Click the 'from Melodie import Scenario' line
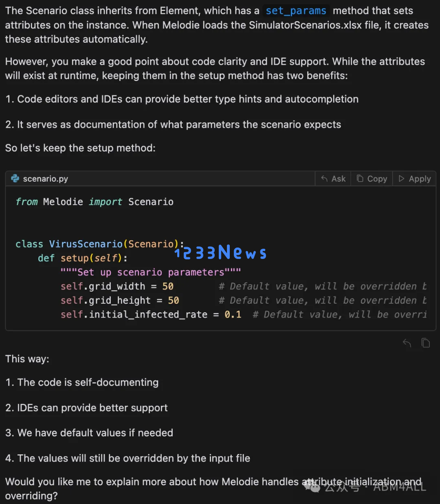440x504 pixels. tap(95, 202)
